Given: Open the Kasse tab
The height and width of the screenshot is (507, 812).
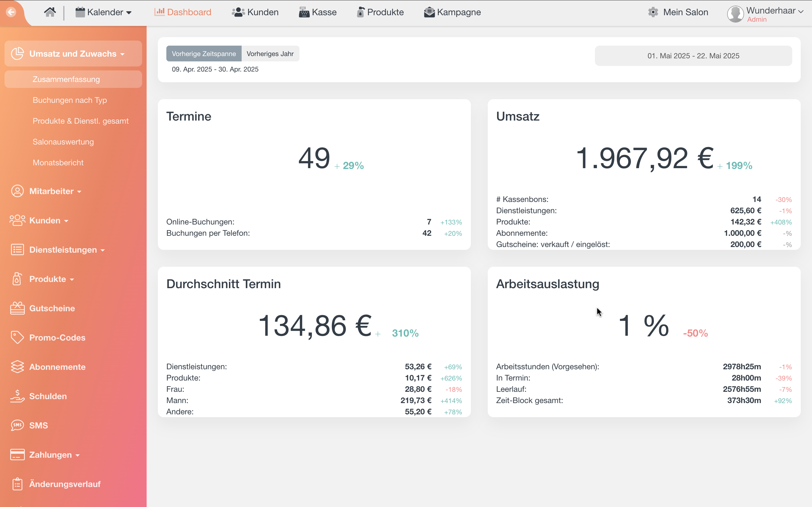Looking at the screenshot, I should pos(317,12).
